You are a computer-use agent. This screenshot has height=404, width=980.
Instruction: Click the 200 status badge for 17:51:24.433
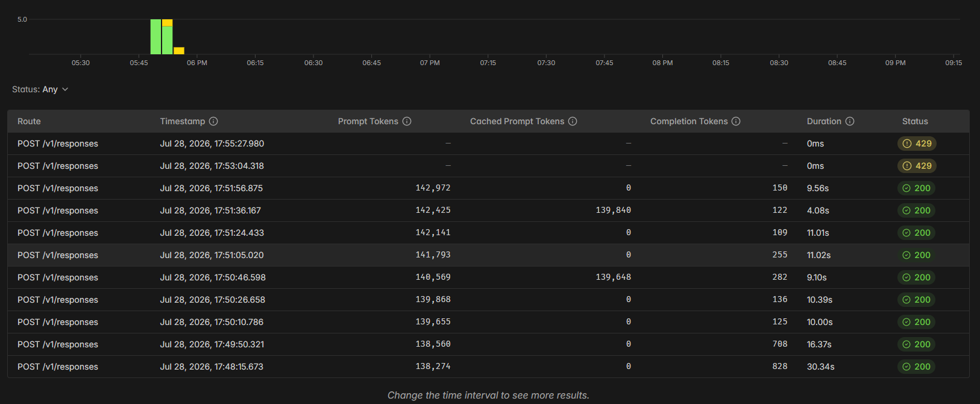pyautogui.click(x=916, y=233)
